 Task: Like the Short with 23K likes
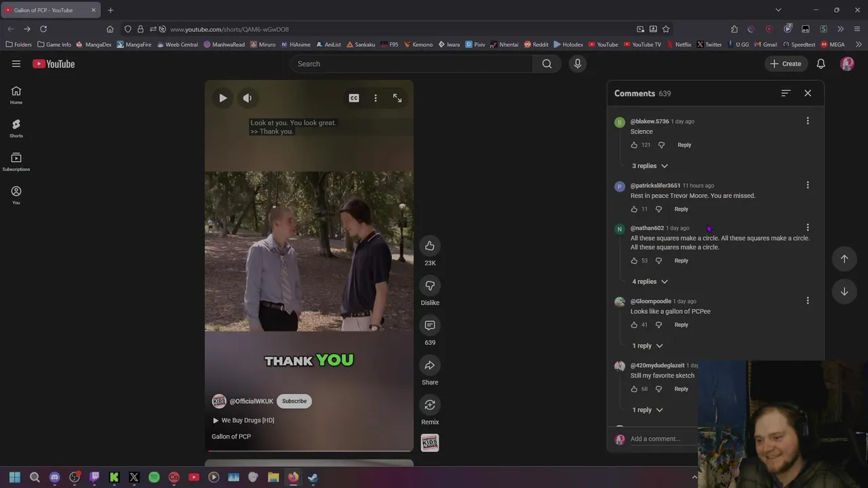click(x=430, y=245)
